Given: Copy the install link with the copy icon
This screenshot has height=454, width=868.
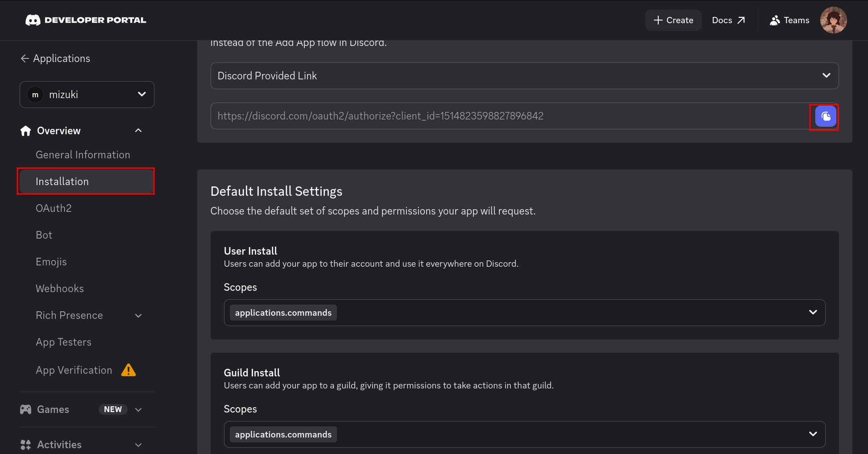Looking at the screenshot, I should click(x=826, y=116).
